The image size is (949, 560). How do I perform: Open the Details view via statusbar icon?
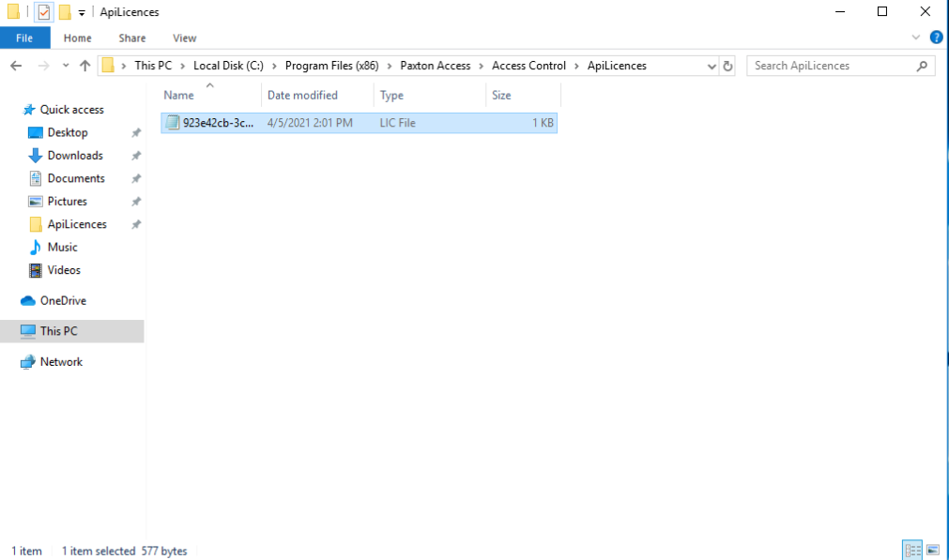911,549
